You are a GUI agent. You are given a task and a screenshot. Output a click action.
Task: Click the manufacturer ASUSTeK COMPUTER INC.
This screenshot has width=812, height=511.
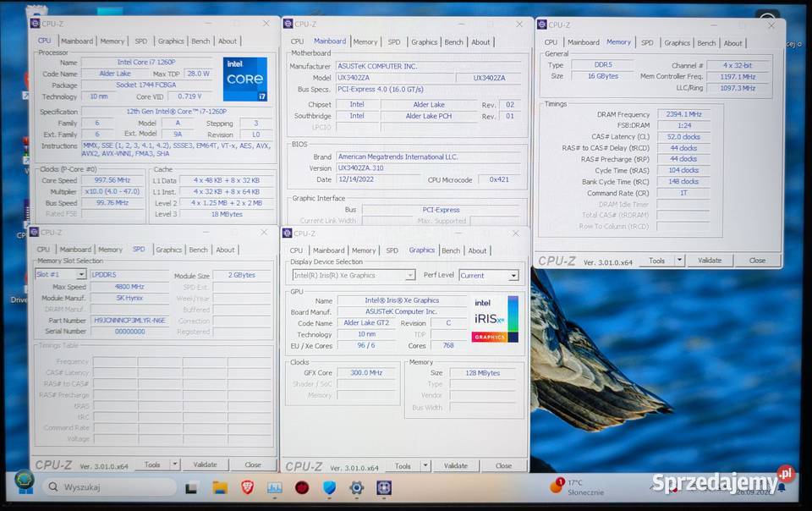point(430,66)
